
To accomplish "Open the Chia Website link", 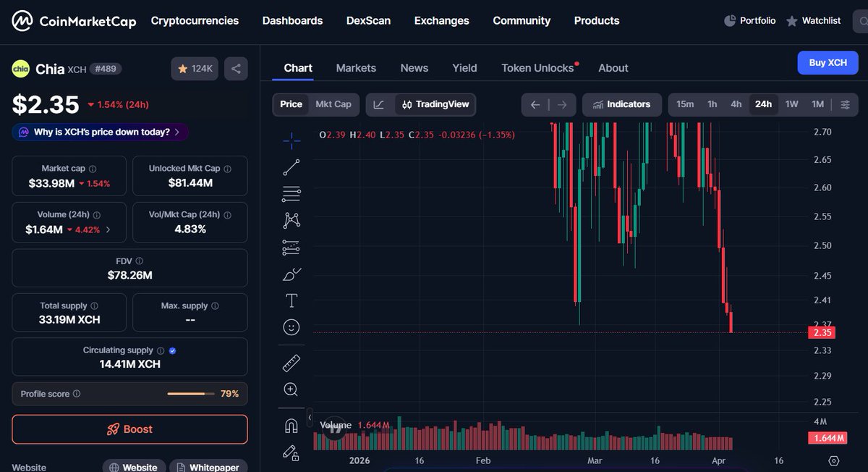I will tap(134, 467).
